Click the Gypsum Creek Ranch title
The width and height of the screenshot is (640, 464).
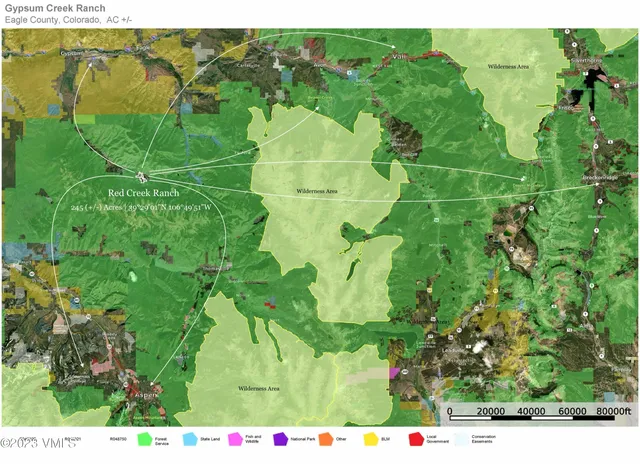click(55, 8)
